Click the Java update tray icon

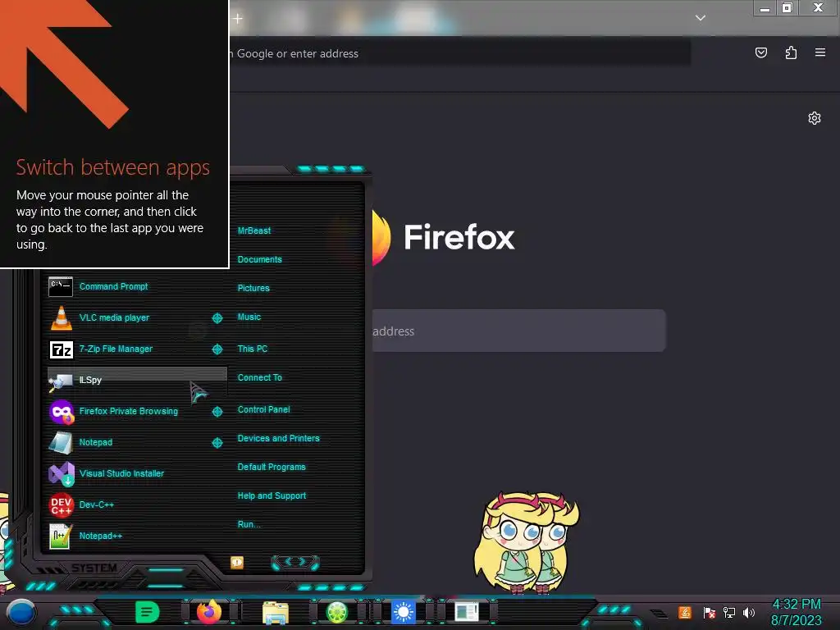[685, 612]
